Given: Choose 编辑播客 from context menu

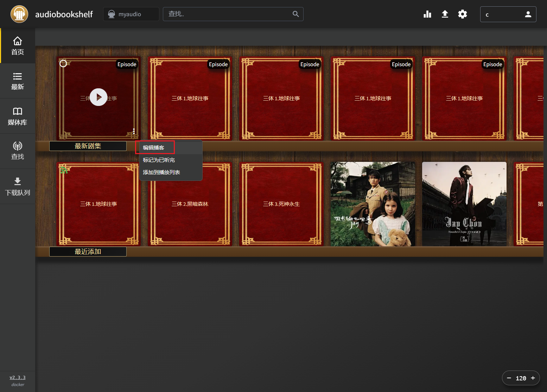Looking at the screenshot, I should point(171,148).
